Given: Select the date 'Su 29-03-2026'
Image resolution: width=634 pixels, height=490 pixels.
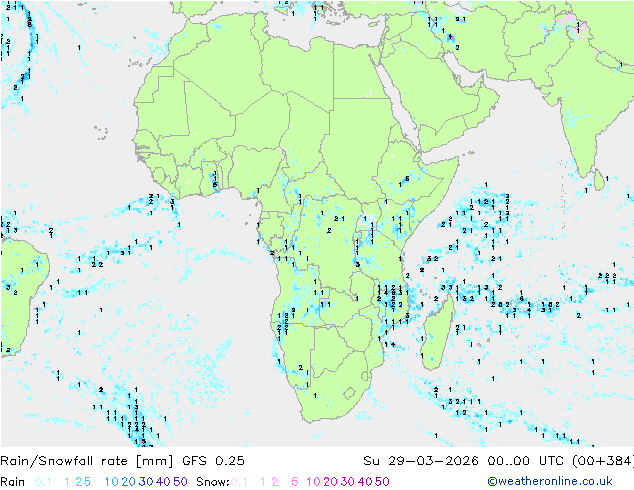Looking at the screenshot, I should [x=421, y=461].
